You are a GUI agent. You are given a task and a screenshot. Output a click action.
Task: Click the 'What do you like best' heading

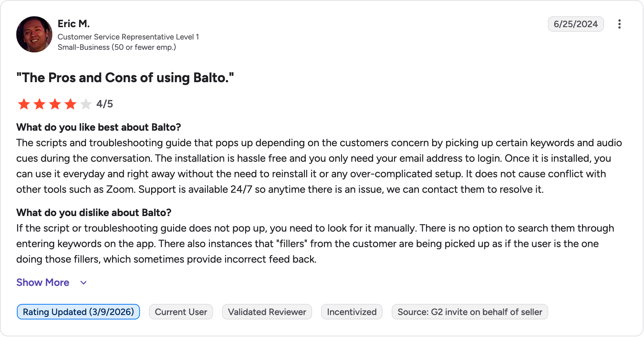click(99, 127)
